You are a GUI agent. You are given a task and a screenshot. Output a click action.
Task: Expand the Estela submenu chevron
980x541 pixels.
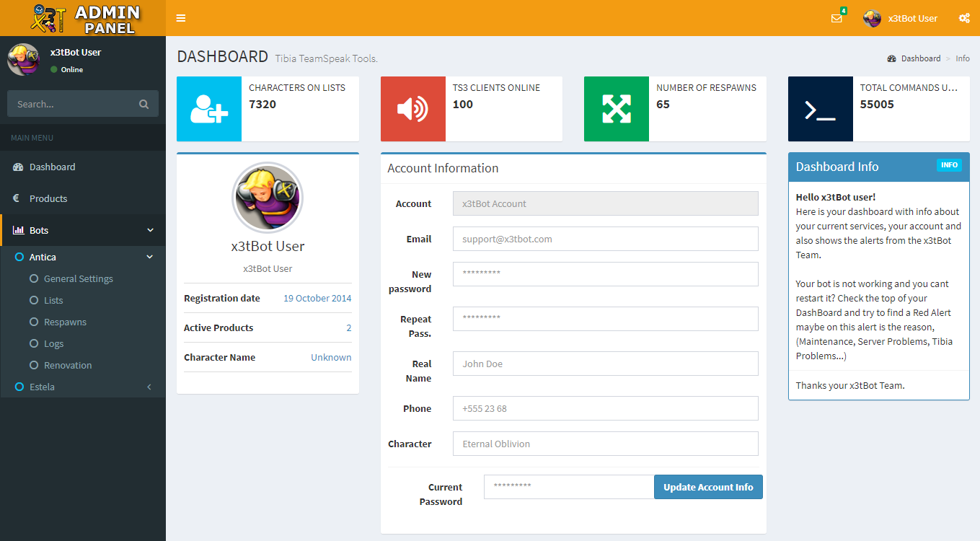149,387
